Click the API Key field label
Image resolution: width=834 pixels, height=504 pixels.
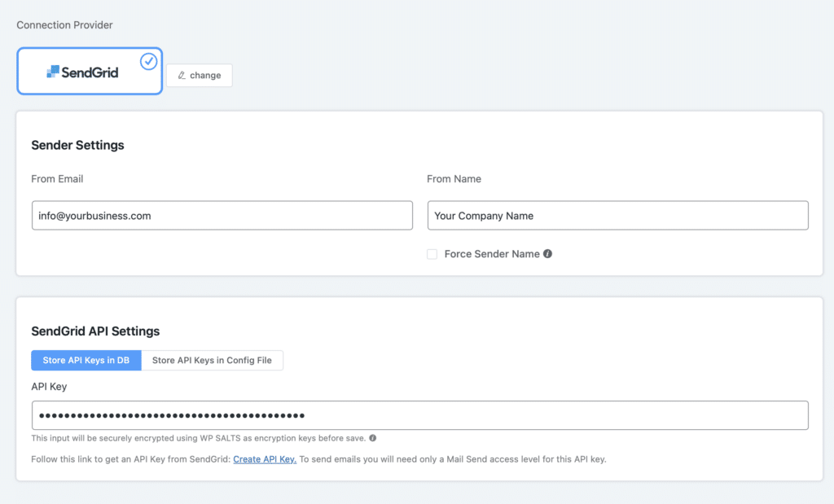49,386
